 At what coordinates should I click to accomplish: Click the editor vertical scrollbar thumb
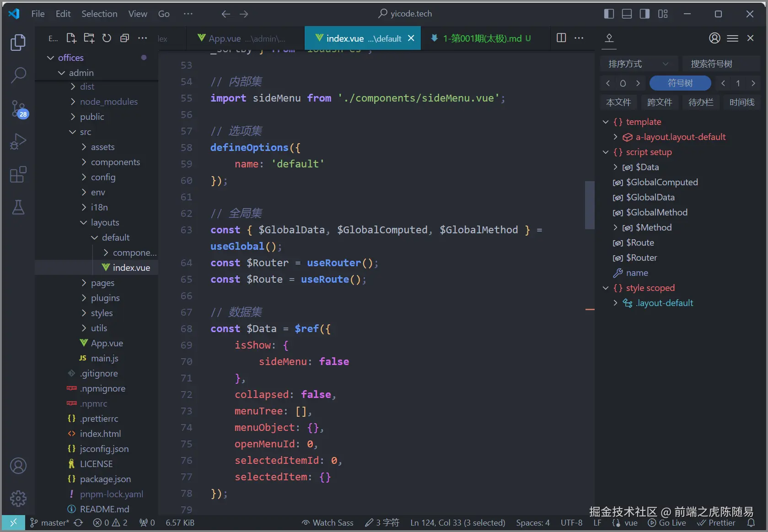click(590, 205)
